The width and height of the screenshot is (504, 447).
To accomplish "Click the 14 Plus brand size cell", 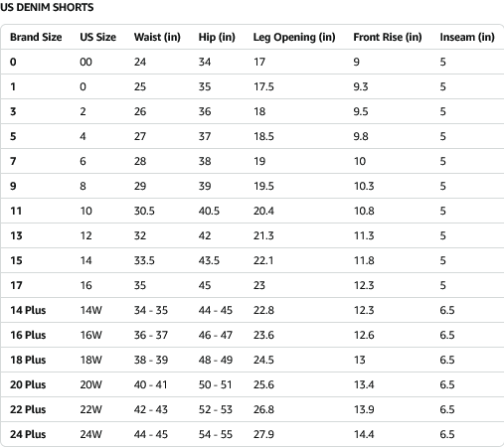I will pos(28,310).
